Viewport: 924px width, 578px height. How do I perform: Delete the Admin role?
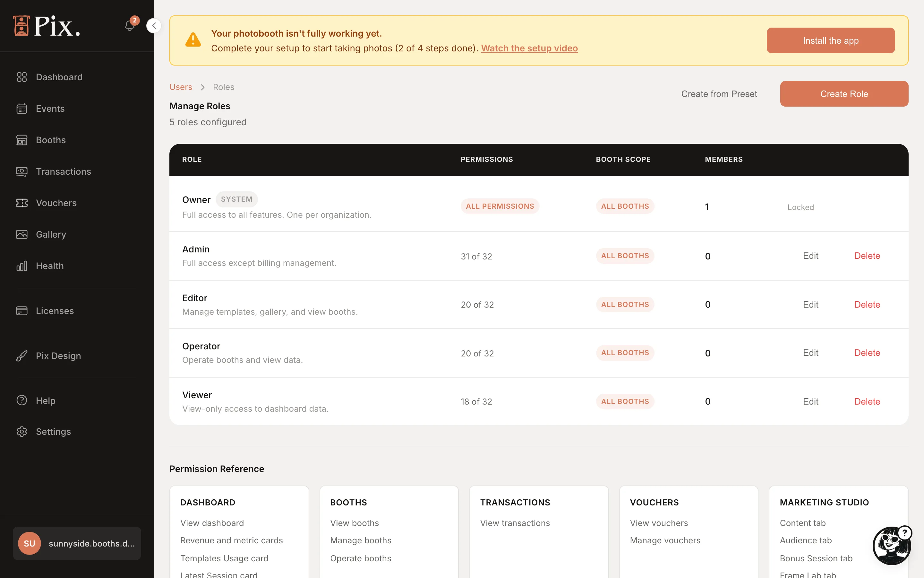pyautogui.click(x=867, y=256)
